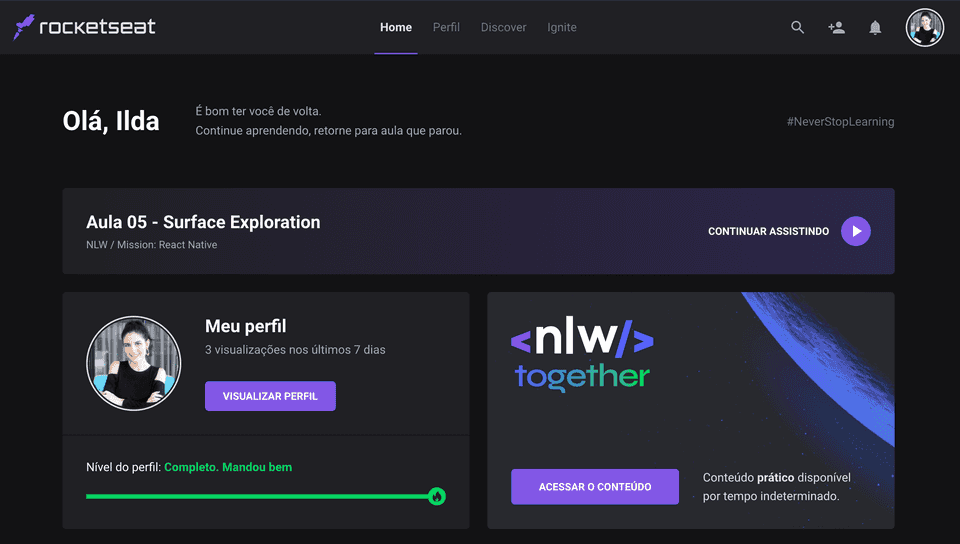The height and width of the screenshot is (544, 960).
Task: Click the Aula 05 - Surface Exploration title
Action: [203, 222]
